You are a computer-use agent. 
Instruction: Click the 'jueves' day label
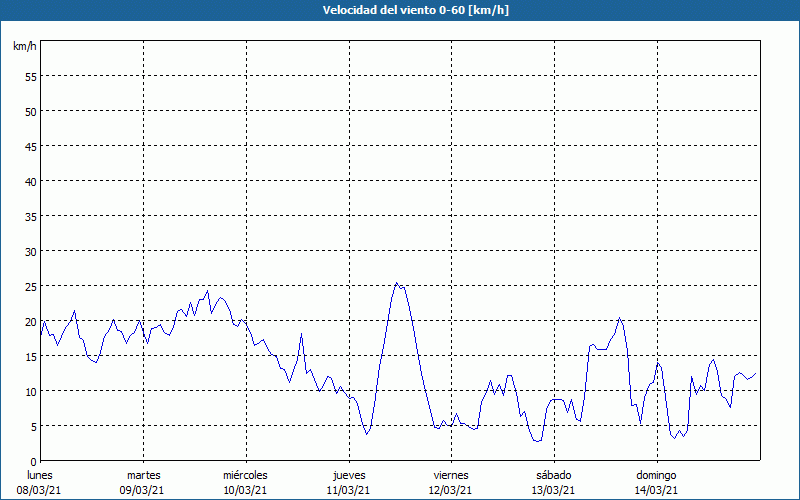349,475
